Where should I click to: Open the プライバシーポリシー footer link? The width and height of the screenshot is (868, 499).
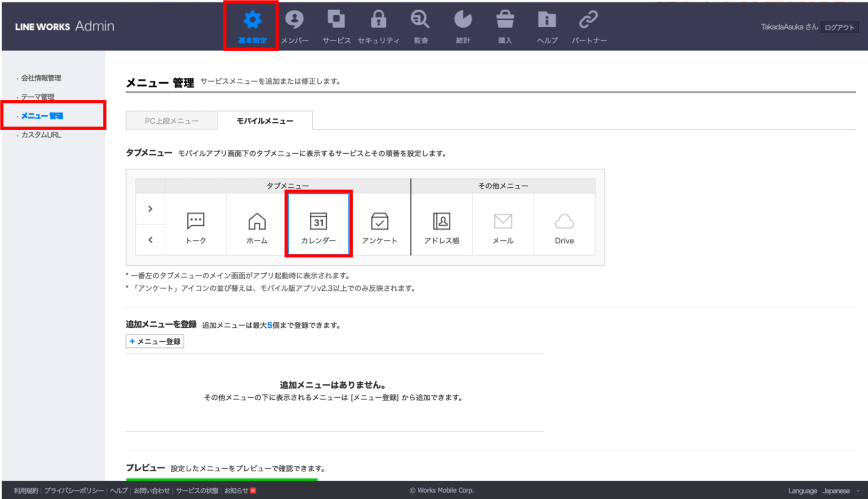[74, 491]
